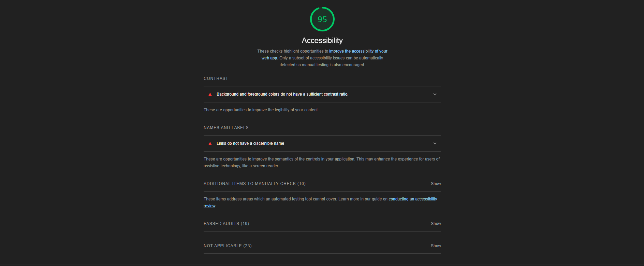Image resolution: width=644 pixels, height=266 pixels.
Task: Expand the Passed Audits (19) section
Action: click(x=226, y=224)
